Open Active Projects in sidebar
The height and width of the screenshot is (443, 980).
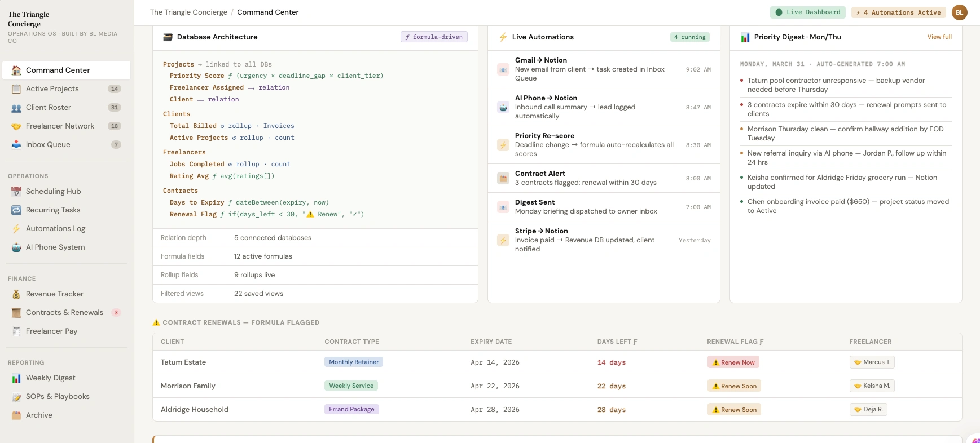[x=52, y=89]
